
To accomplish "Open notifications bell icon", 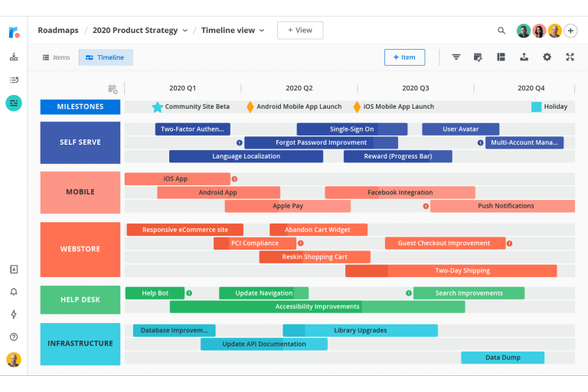I will point(14,292).
